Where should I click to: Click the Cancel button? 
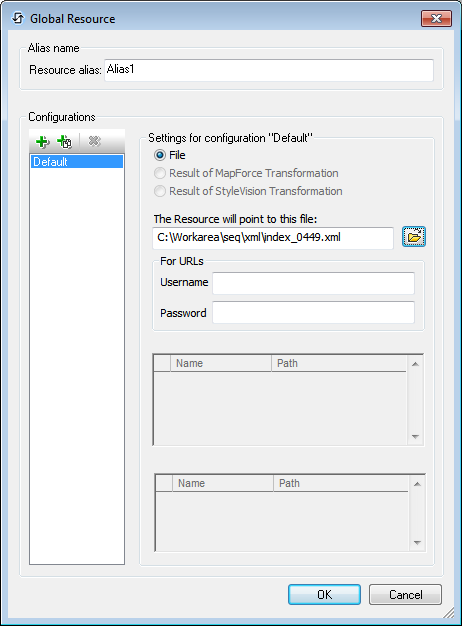pyautogui.click(x=405, y=594)
